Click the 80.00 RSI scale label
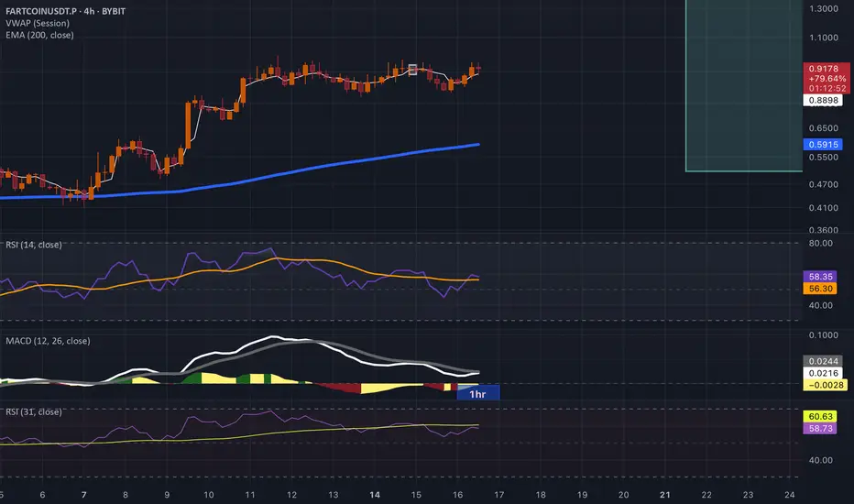Viewport: 854px width, 504px height. 820,243
